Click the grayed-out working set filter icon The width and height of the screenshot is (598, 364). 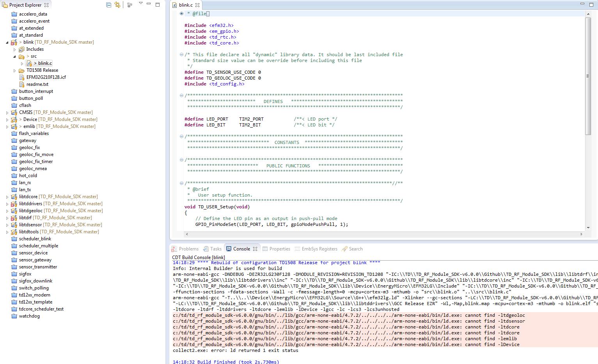pyautogui.click(x=130, y=5)
